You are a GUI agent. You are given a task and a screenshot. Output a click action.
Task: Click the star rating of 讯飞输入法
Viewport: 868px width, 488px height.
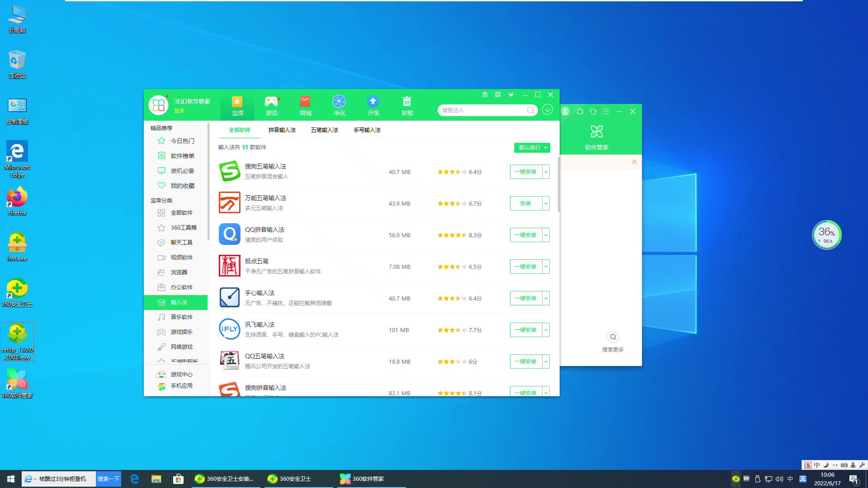click(452, 330)
